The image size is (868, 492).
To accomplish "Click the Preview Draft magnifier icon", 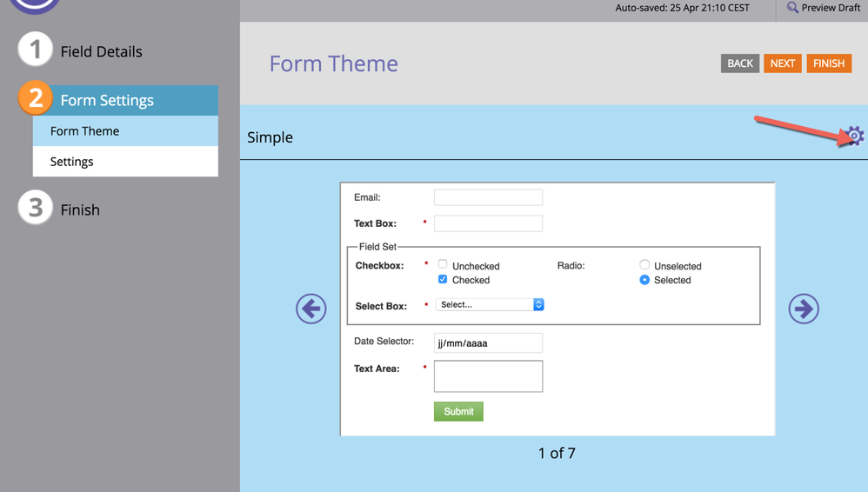I will tap(792, 8).
